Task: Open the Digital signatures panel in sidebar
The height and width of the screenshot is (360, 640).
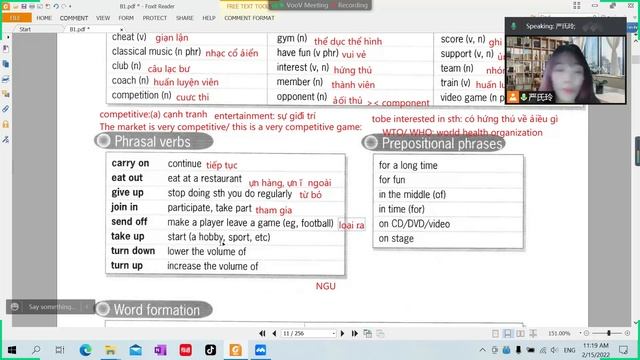Action: [6, 140]
